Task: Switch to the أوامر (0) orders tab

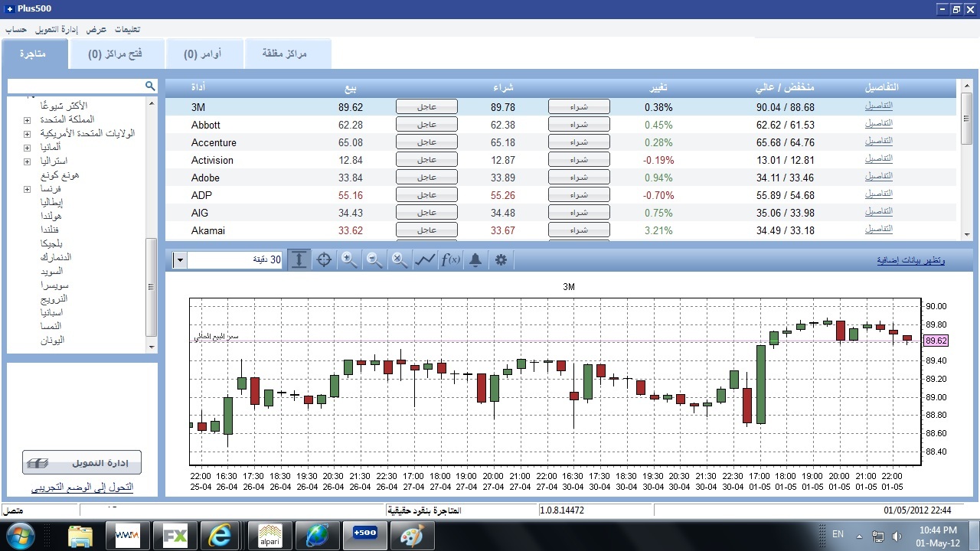Action: tap(203, 54)
